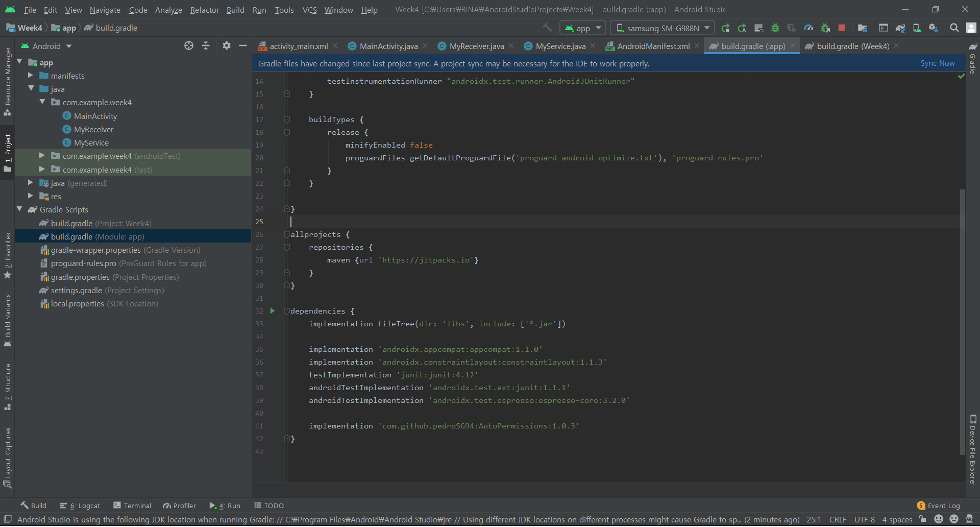Open the Profiler tool window

(x=179, y=506)
